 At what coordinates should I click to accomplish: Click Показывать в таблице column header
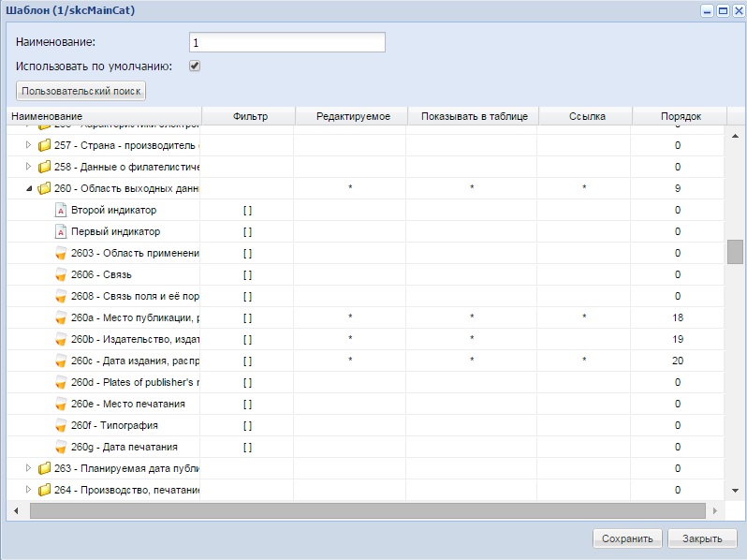[474, 116]
